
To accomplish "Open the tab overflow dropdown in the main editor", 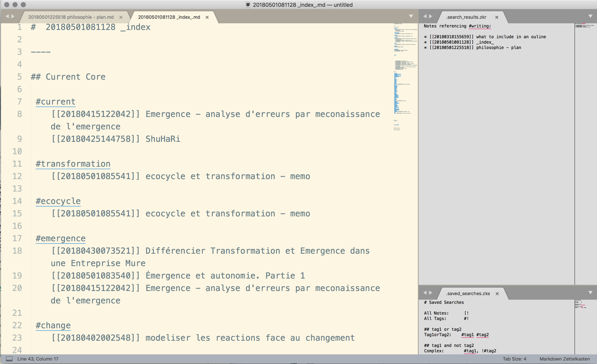I will coord(411,16).
